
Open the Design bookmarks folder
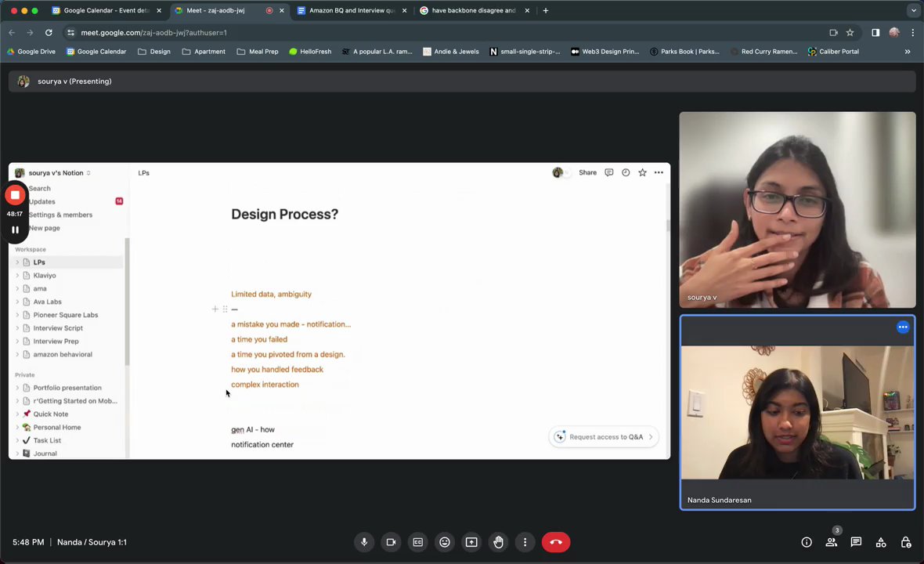(154, 52)
